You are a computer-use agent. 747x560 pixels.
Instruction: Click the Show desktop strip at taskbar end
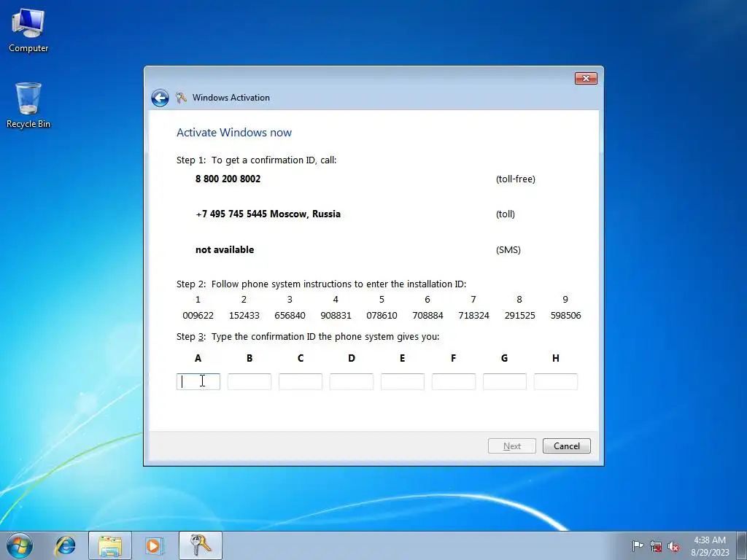(x=742, y=545)
